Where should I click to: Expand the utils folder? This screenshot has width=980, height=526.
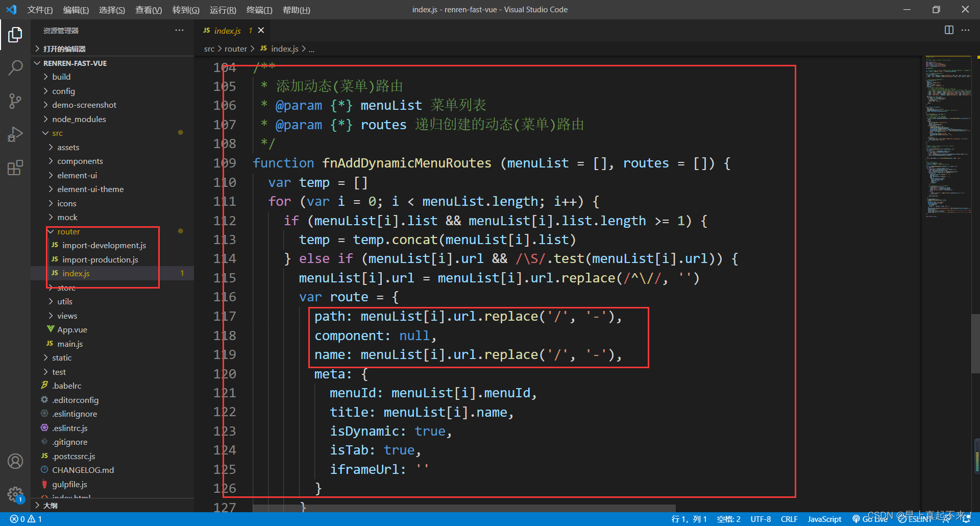[65, 301]
